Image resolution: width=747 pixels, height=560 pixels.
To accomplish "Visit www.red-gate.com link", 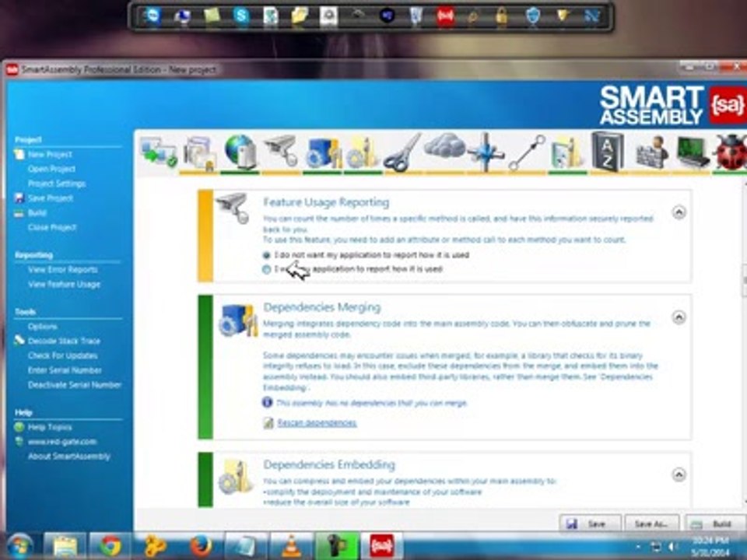I will (x=62, y=442).
